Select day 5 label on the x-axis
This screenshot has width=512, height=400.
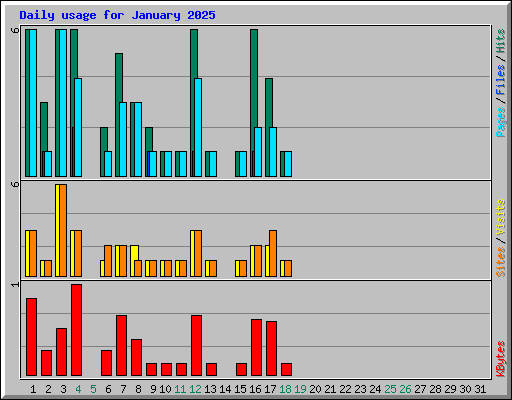(93, 389)
